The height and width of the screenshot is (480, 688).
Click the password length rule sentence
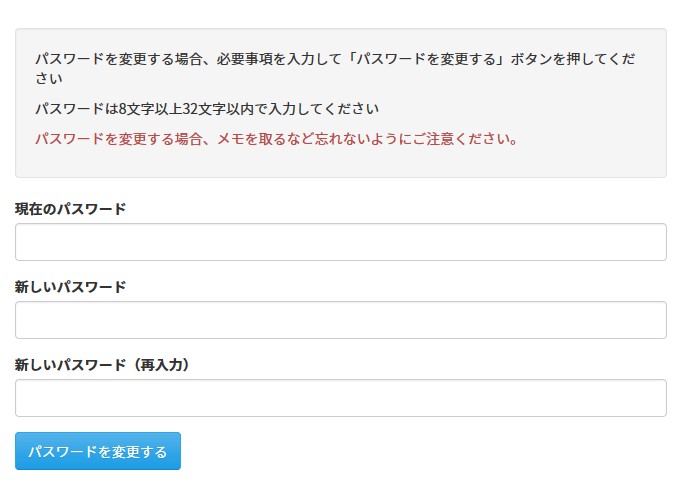(207, 108)
